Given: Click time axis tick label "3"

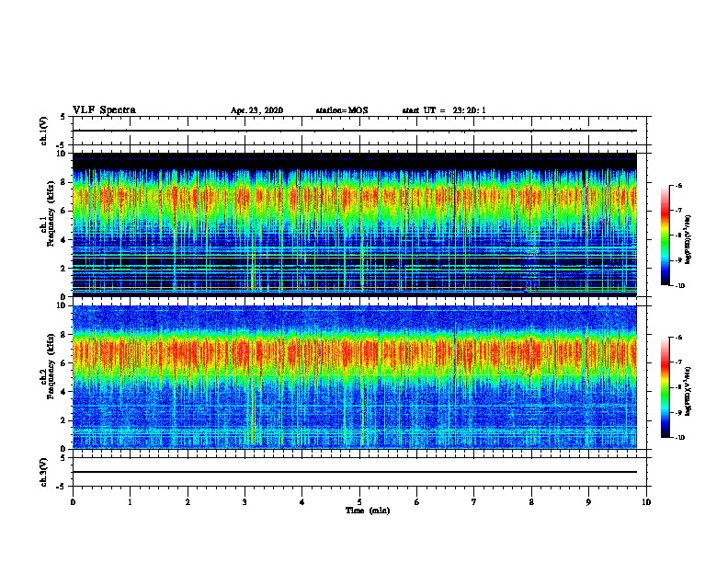Looking at the screenshot, I should 245,502.
